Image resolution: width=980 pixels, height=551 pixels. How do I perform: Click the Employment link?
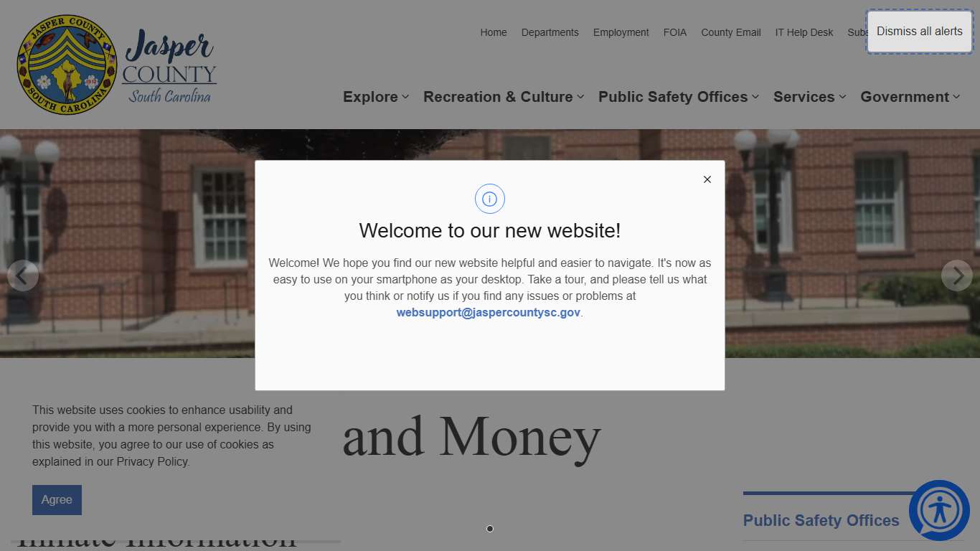pos(621,32)
